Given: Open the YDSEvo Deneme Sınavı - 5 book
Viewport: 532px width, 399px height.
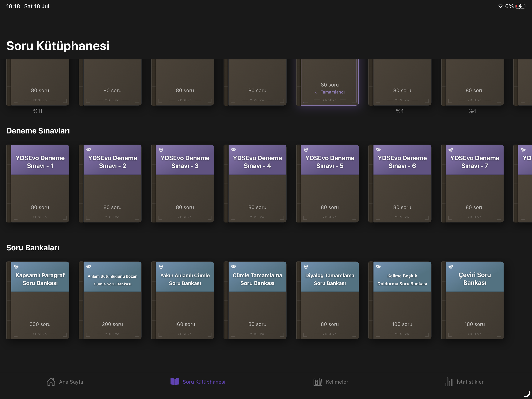Looking at the screenshot, I should pyautogui.click(x=327, y=183).
